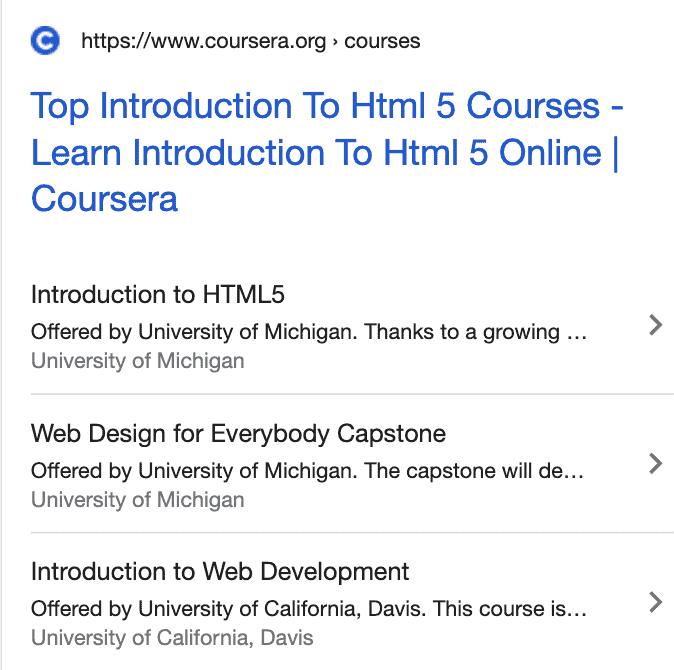Expand chevron for Web Design Capstone
The height and width of the screenshot is (670, 674).
(655, 463)
